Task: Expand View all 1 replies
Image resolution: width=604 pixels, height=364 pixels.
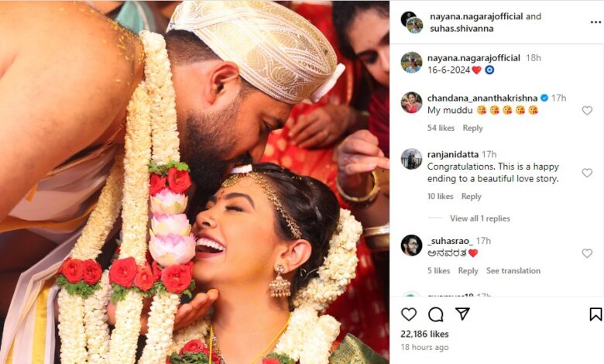Action: [480, 218]
